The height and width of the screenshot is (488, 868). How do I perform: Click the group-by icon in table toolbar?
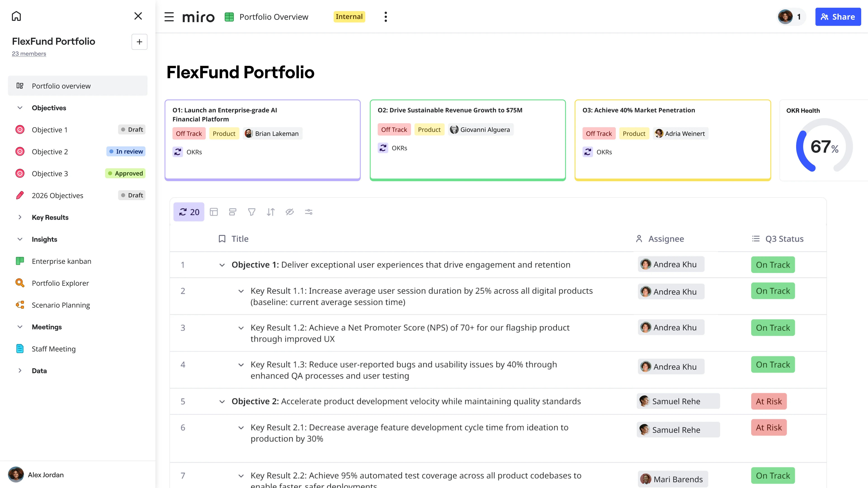pos(233,212)
